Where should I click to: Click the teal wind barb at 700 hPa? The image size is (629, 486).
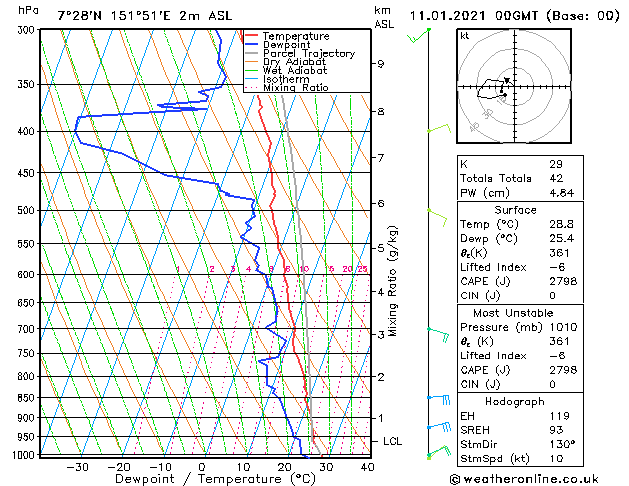(438, 335)
